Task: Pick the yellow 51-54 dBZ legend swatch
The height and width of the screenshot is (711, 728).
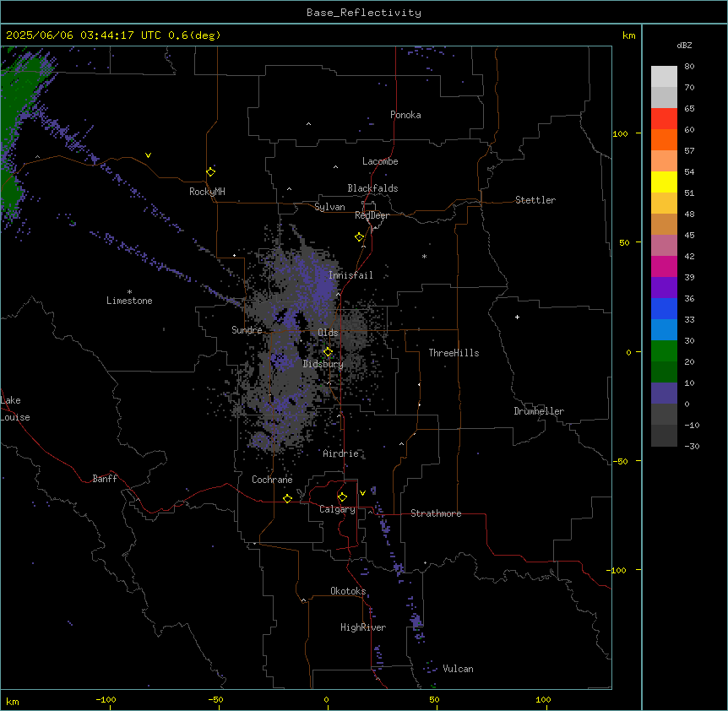Action: point(664,182)
